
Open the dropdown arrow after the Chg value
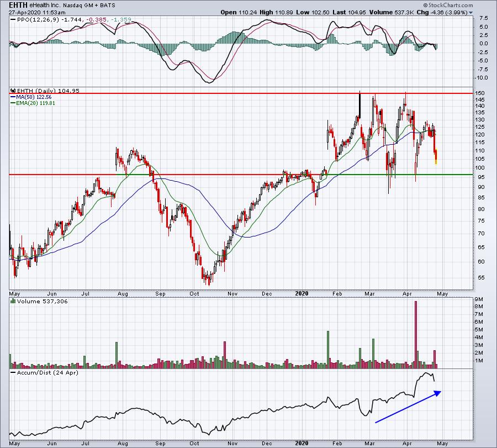coord(471,12)
